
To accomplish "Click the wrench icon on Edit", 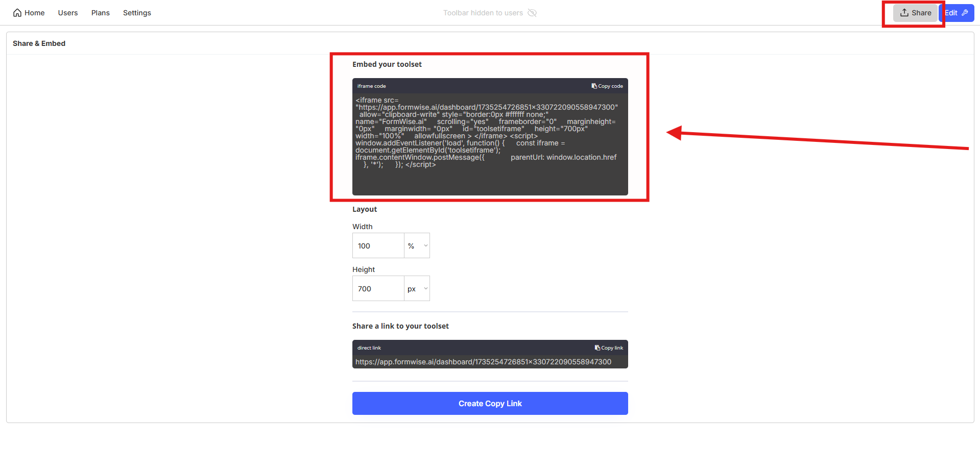I will click(x=965, y=13).
